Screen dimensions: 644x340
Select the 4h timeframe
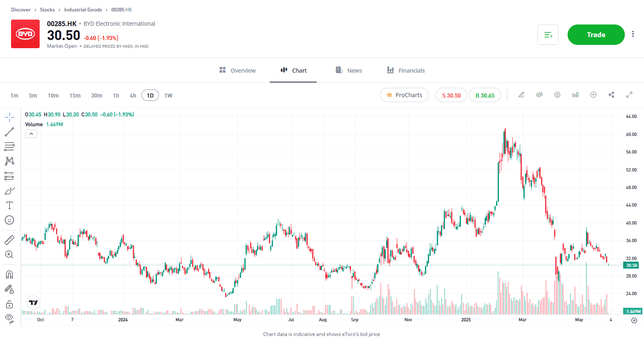pyautogui.click(x=133, y=96)
